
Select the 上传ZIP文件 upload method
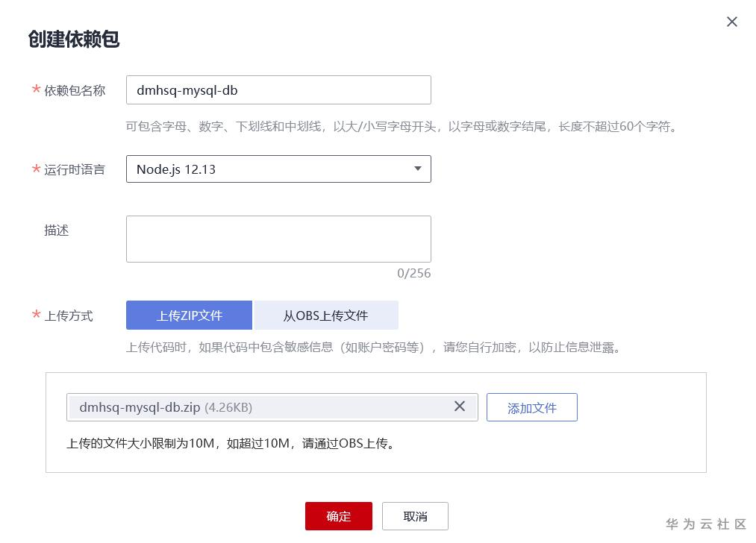coord(189,315)
